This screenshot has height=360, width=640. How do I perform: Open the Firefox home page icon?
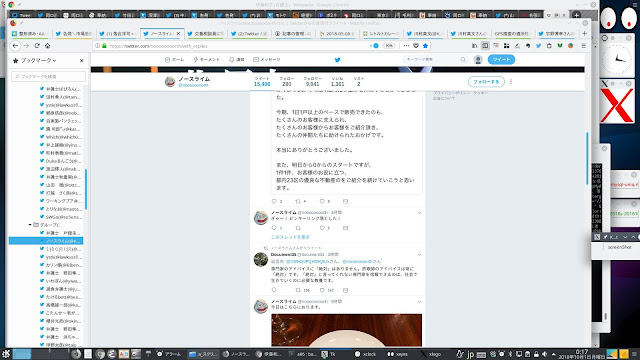click(47, 46)
